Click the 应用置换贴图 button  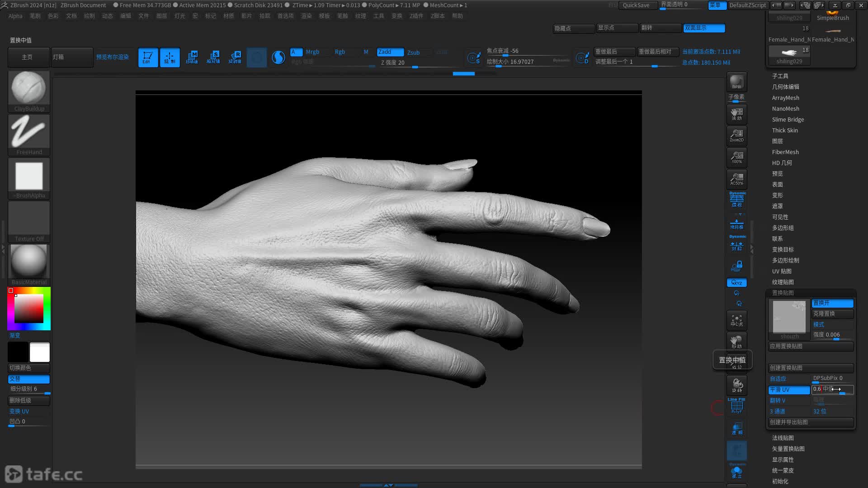[811, 347]
